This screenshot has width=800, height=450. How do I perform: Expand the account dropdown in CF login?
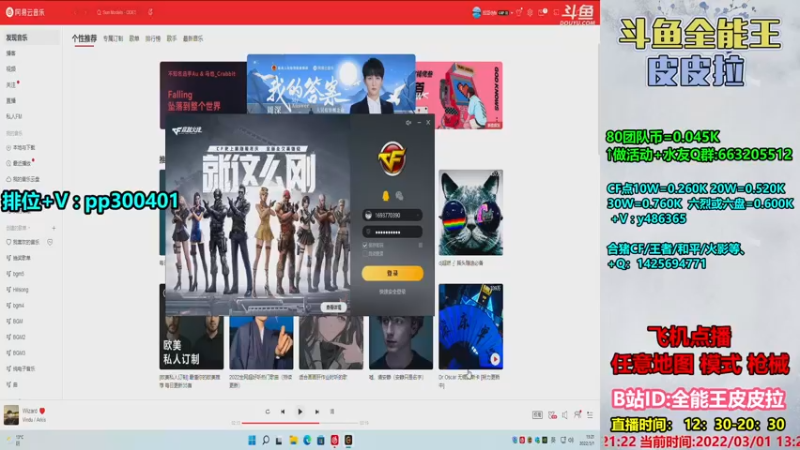coord(418,215)
